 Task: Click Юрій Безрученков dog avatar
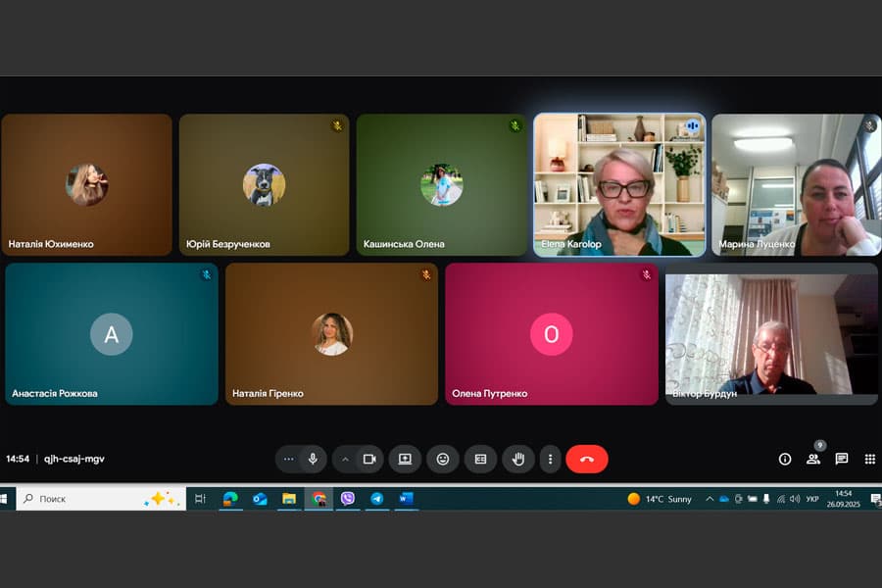pos(265,185)
